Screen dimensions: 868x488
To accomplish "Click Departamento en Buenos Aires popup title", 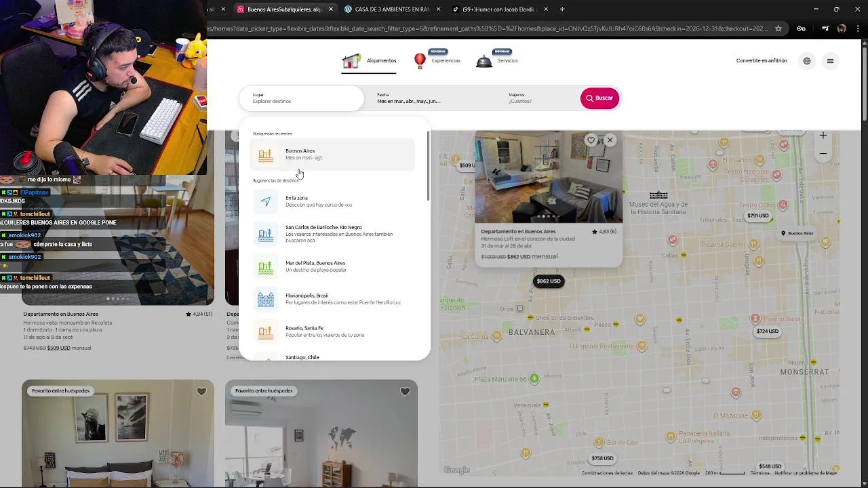I will coord(518,232).
